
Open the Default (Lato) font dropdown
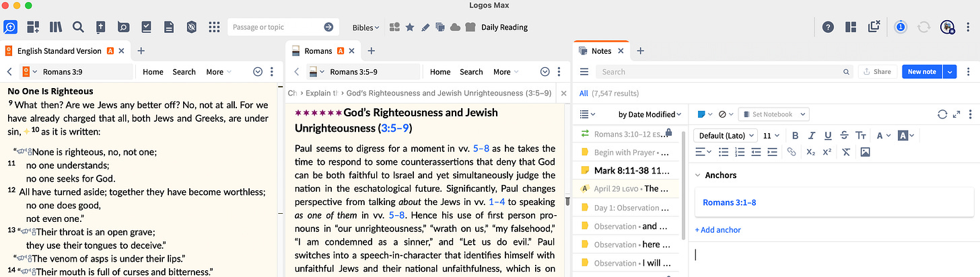(x=726, y=135)
